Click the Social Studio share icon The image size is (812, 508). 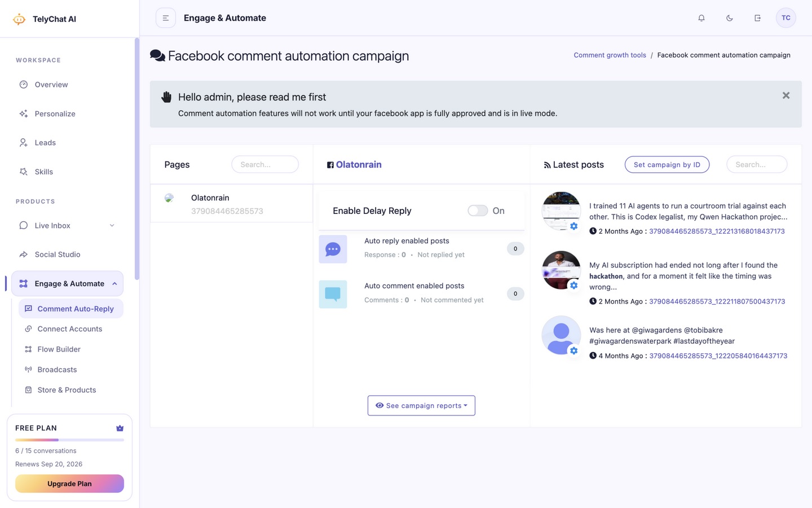tap(24, 255)
